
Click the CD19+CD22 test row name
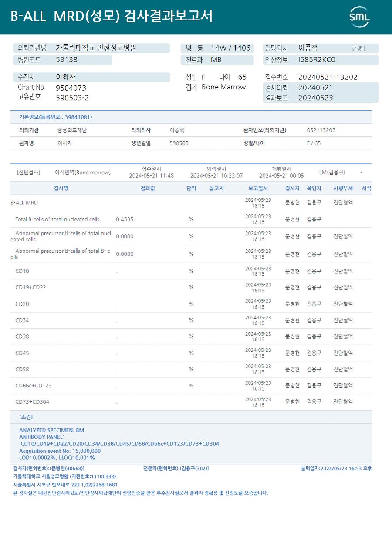(x=30, y=288)
